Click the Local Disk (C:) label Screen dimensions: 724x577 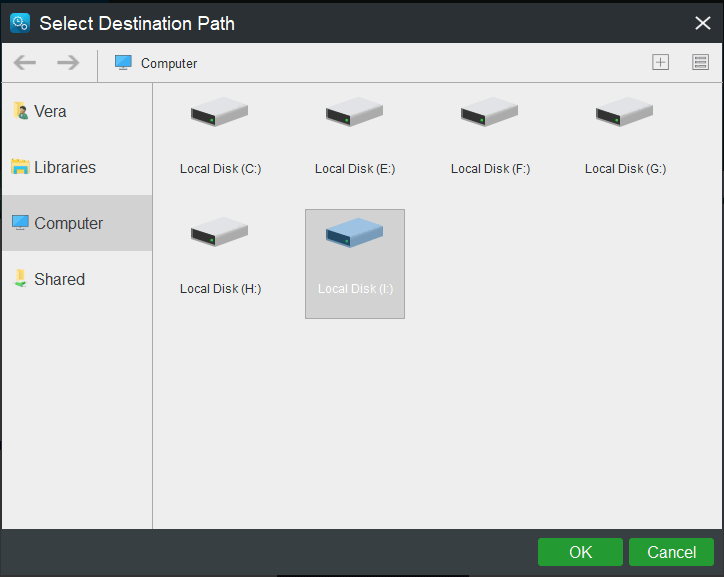pos(220,169)
